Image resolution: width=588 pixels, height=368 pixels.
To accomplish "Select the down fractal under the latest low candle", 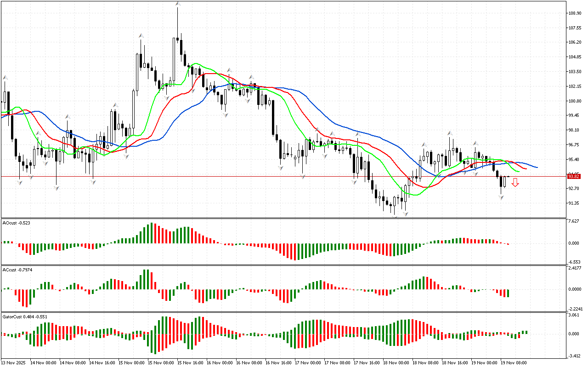I will (501, 197).
